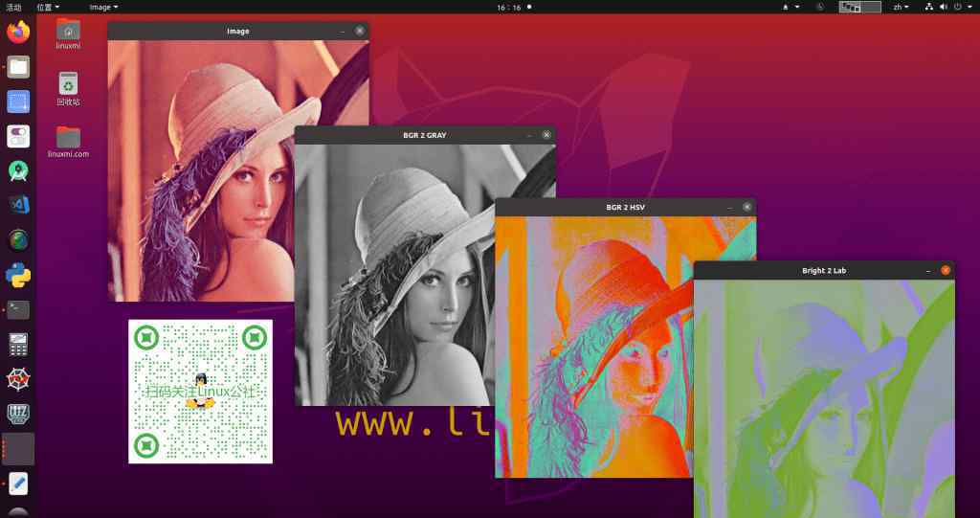The image size is (980, 518).
Task: Click the network status icon in top bar
Action: pos(928,7)
